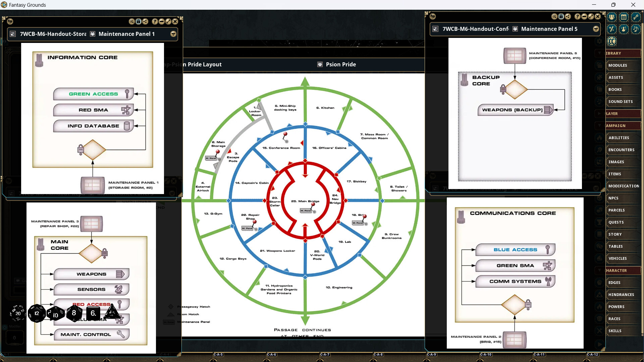Viewport: 644px width, 362px height.
Task: Open the Options wrench icon
Action: pos(636,17)
